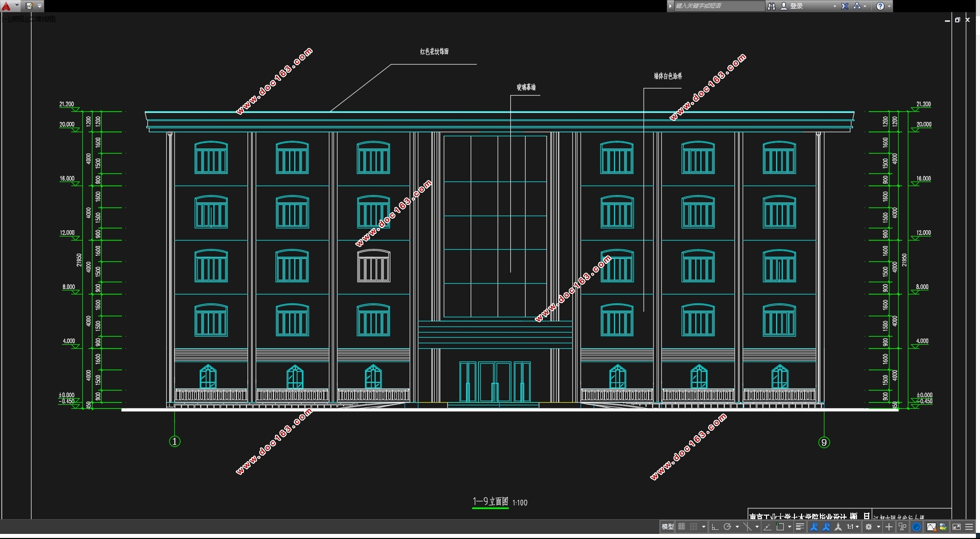
Task: Toggle snap mode dotted grid
Action: tap(694, 527)
